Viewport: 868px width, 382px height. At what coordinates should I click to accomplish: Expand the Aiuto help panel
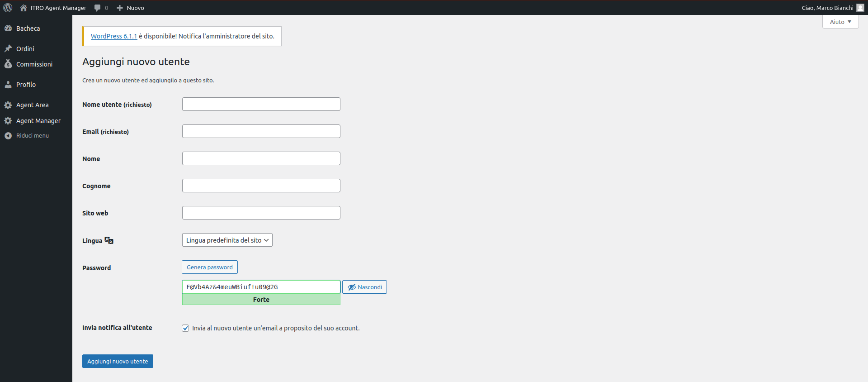(x=840, y=22)
